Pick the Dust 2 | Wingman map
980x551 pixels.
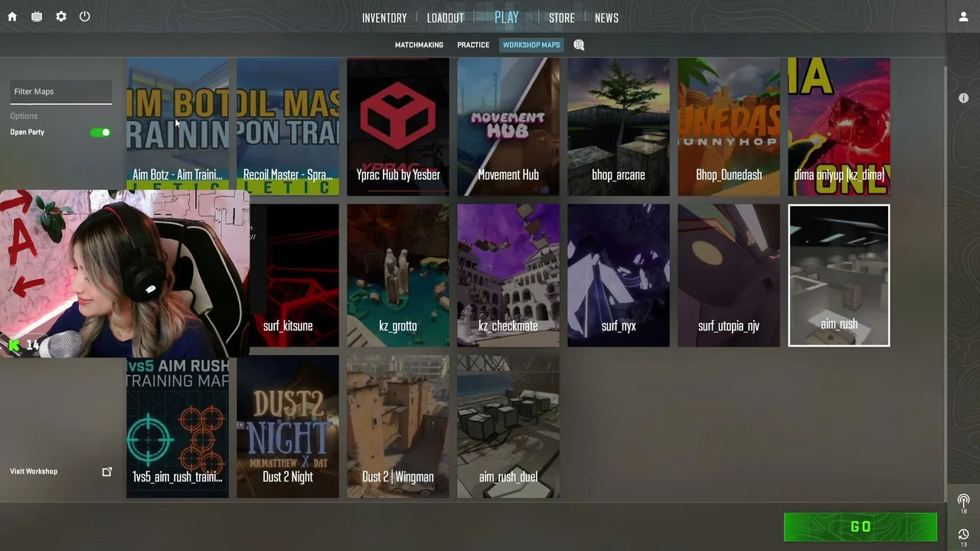coord(398,427)
